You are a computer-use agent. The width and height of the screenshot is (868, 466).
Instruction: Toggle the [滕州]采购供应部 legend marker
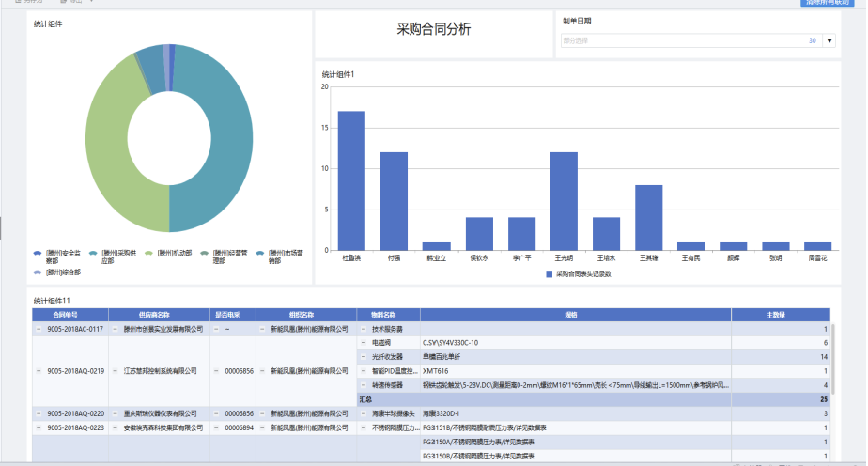[x=94, y=253]
